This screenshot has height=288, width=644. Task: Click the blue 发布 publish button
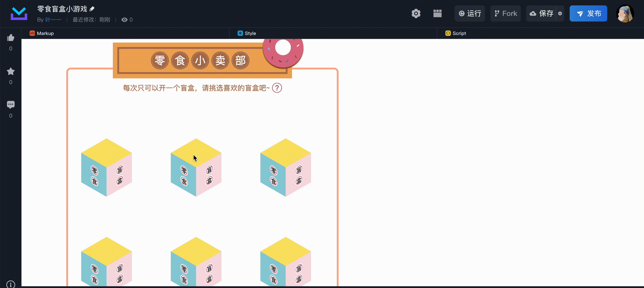click(x=588, y=13)
